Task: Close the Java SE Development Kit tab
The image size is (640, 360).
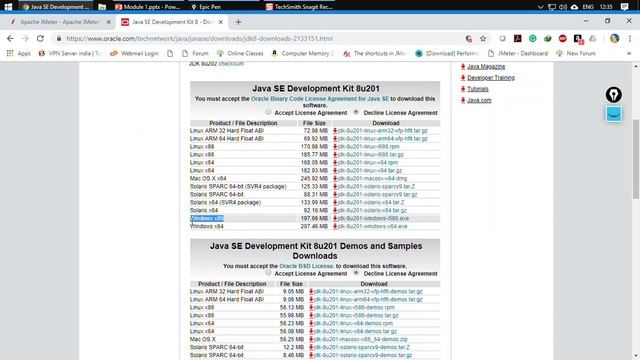Action: coord(221,22)
